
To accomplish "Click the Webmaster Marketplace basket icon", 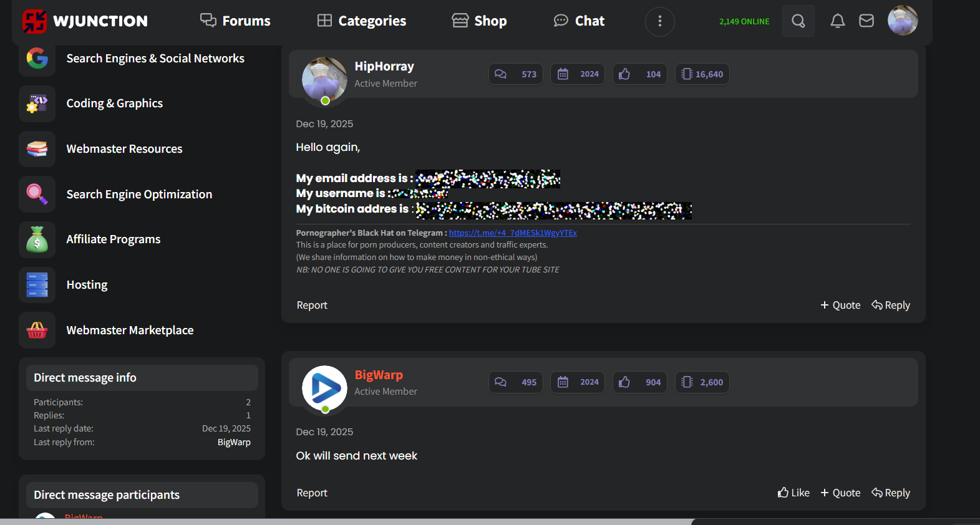I will (x=37, y=330).
